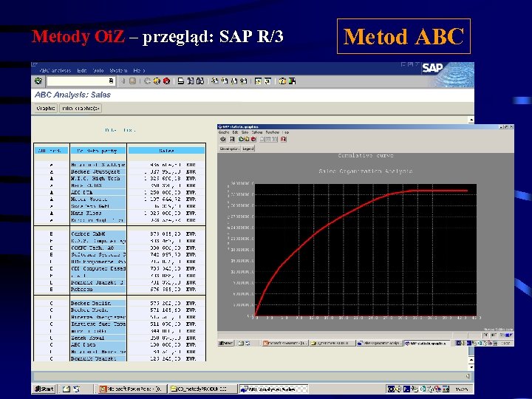Click the Print icon in SAP toolbar
The image size is (532, 399).
181,81
